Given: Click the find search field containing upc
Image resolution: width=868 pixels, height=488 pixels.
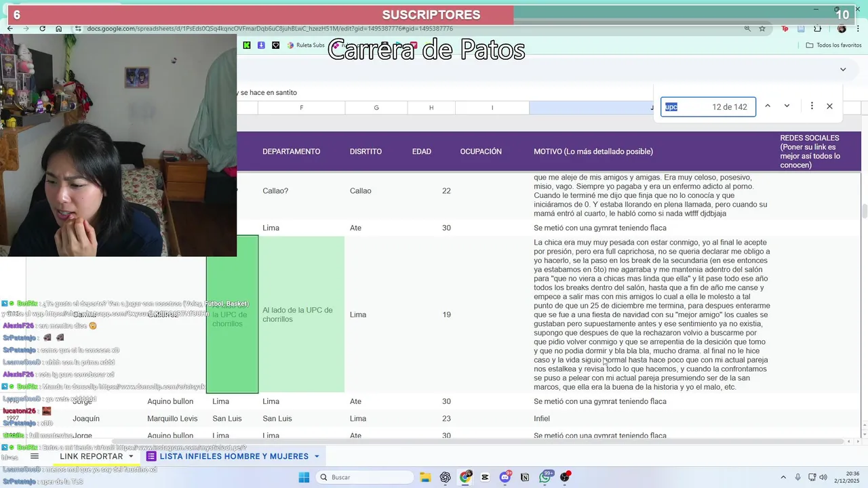Looking at the screenshot, I should click(x=708, y=106).
